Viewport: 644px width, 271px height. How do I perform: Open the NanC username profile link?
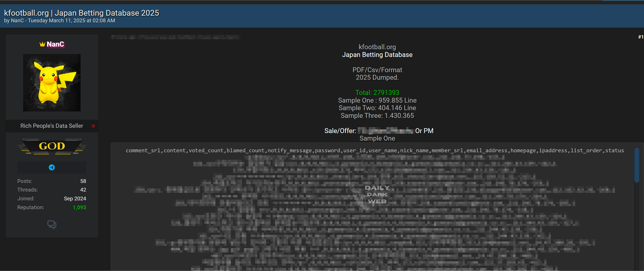pyautogui.click(x=55, y=44)
